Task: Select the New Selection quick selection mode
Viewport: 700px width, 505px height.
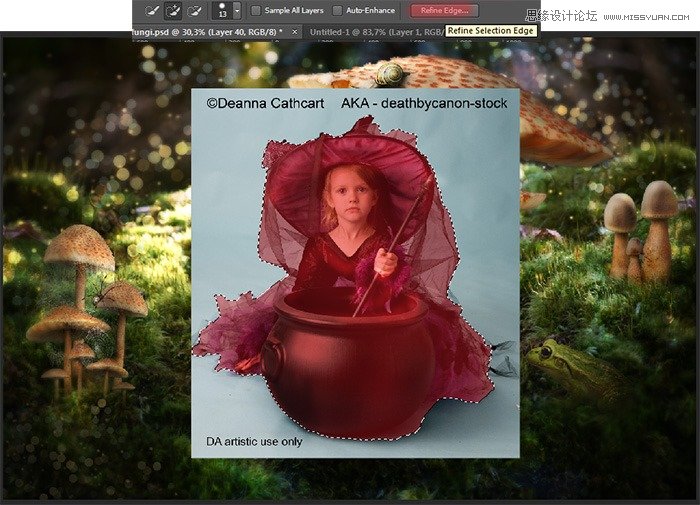Action: [x=152, y=11]
